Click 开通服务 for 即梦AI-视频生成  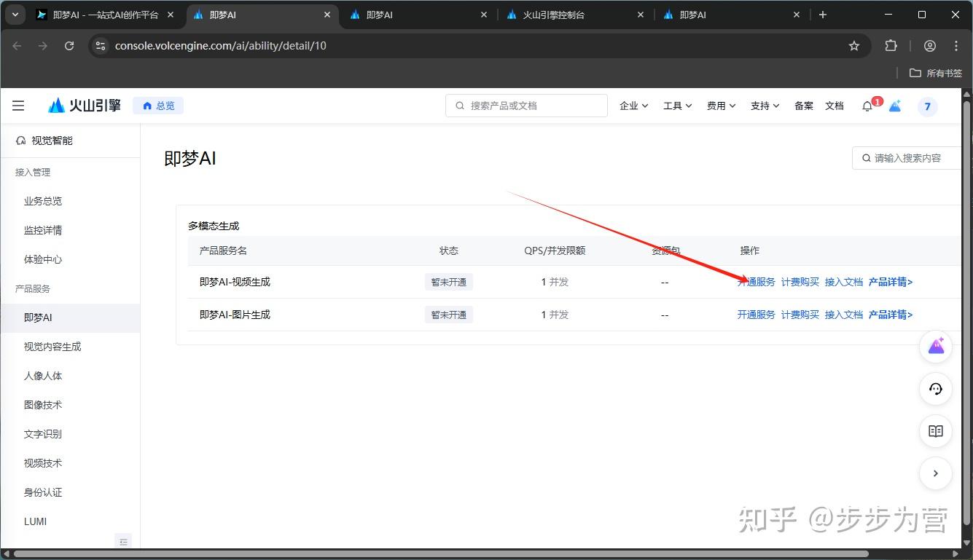point(756,282)
